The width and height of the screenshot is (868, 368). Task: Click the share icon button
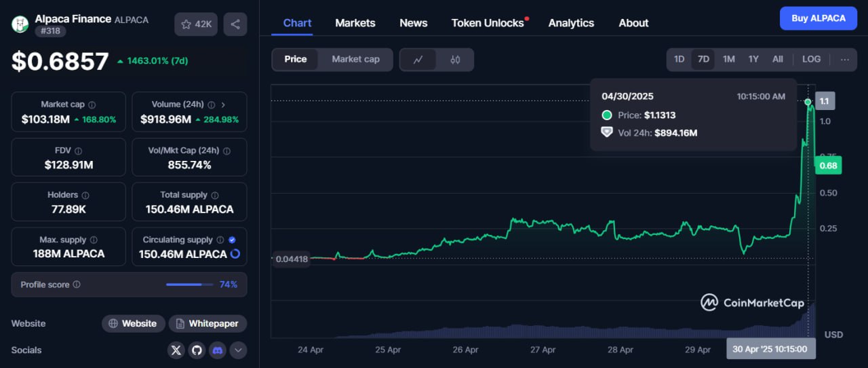(235, 24)
